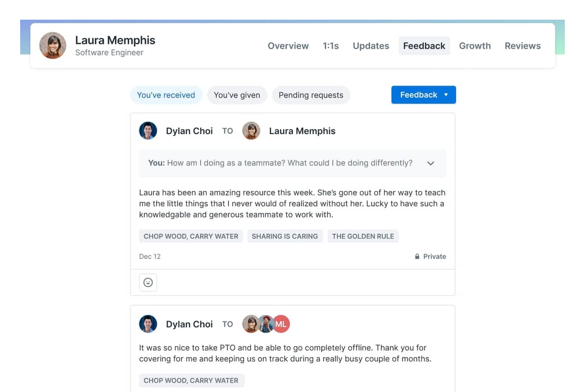The height and width of the screenshot is (392, 585).
Task: Switch to the Overview tab
Action: pyautogui.click(x=288, y=46)
